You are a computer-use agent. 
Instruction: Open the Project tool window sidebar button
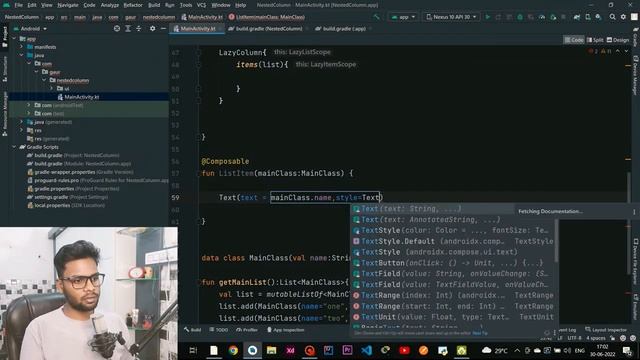coord(4,37)
